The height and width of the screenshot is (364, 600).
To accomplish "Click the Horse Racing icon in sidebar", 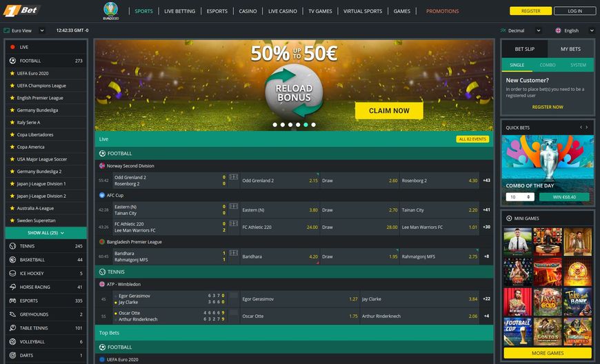I will click(x=12, y=287).
